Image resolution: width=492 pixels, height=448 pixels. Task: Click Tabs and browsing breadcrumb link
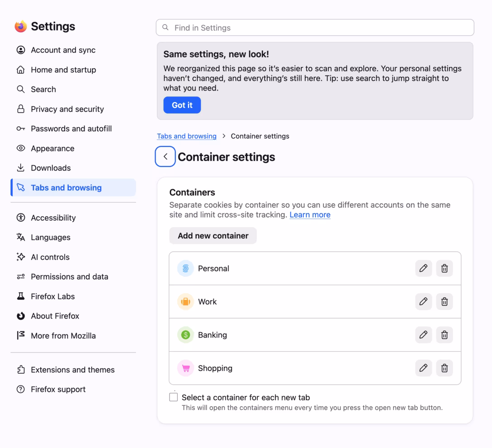click(187, 136)
